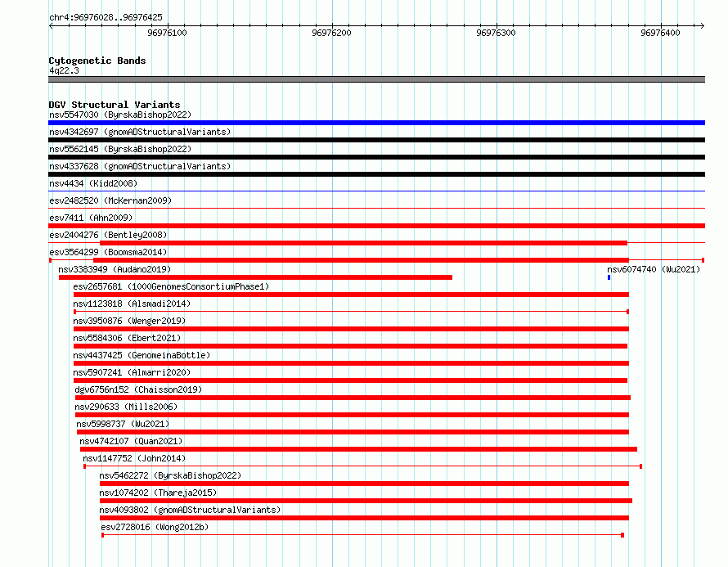Open nsv4342697 (gnomADStructuralVariants) label

(x=140, y=132)
